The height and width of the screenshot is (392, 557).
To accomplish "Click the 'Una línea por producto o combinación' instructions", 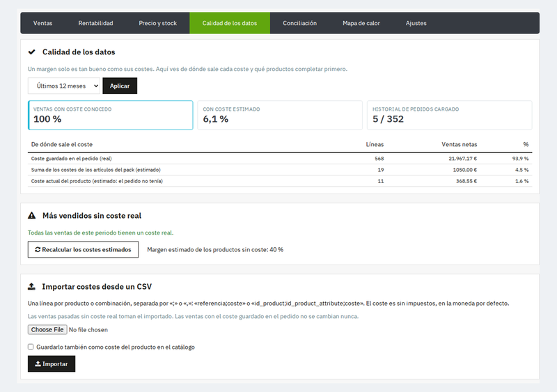I will (x=268, y=304).
